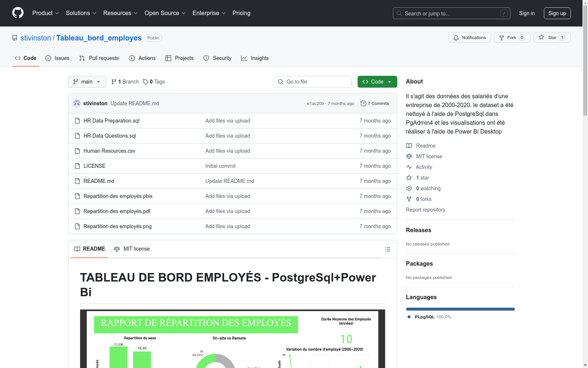Expand the Solutions menu

(81, 13)
